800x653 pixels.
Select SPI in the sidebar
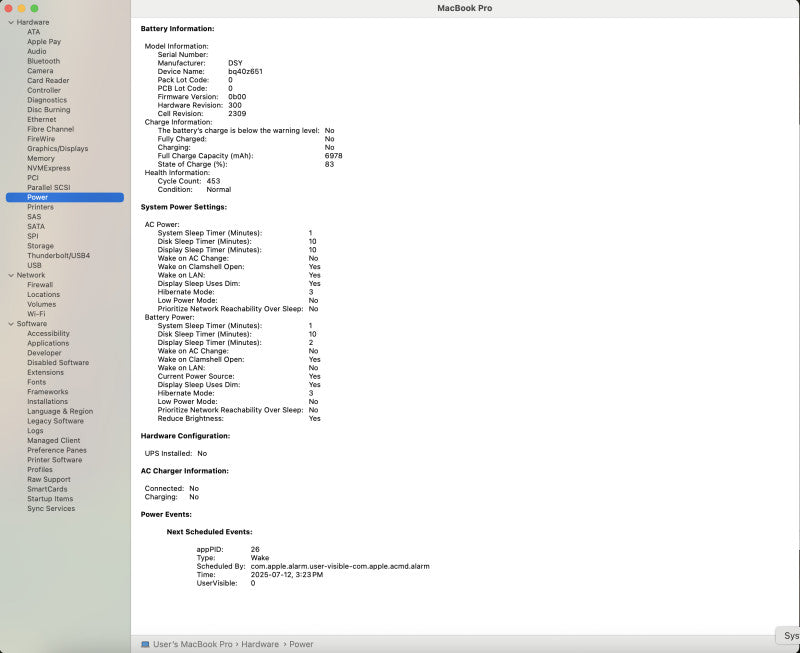33,236
